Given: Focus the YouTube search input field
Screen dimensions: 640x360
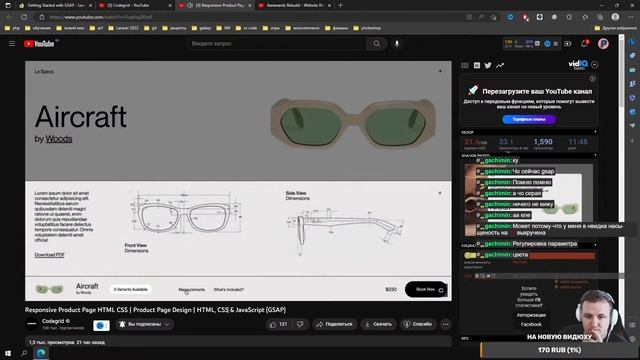Looking at the screenshot, I should (276, 44).
